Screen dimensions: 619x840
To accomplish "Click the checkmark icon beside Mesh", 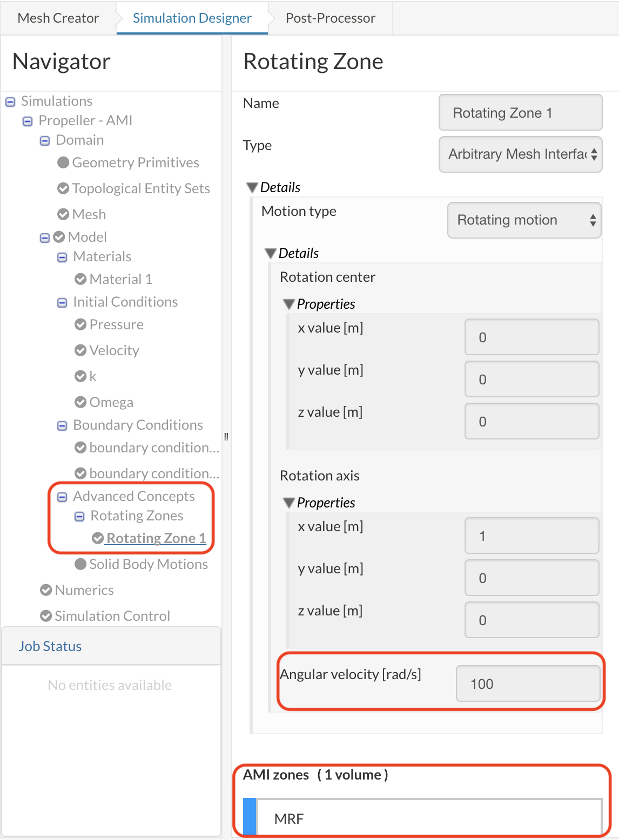I will (63, 214).
